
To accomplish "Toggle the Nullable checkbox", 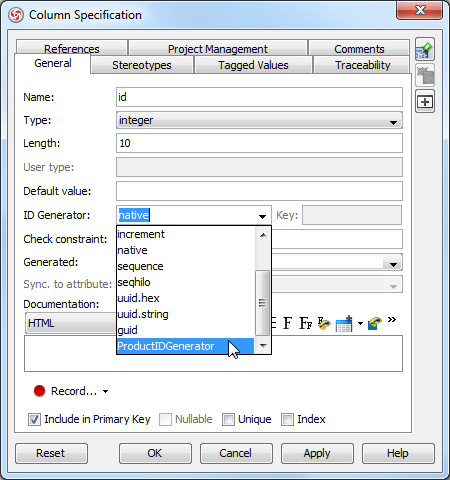I will coord(165,419).
